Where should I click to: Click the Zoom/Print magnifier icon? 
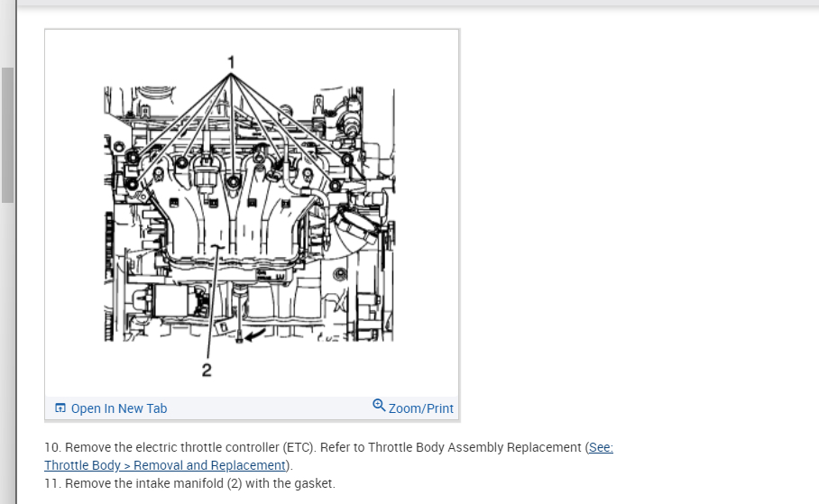coord(379,406)
